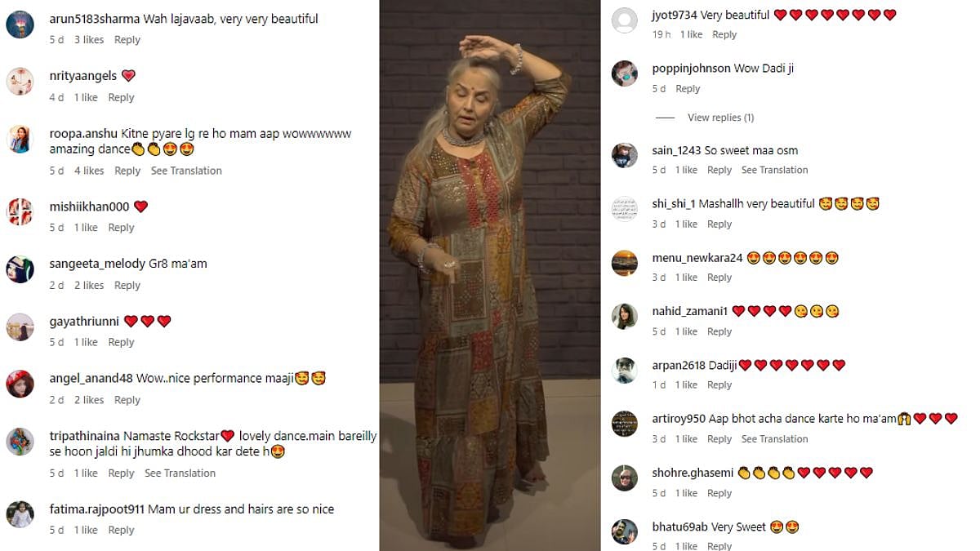View the 4 likes on roopa.anshu's comment
Viewport: 980px width, 551px height.
click(89, 171)
